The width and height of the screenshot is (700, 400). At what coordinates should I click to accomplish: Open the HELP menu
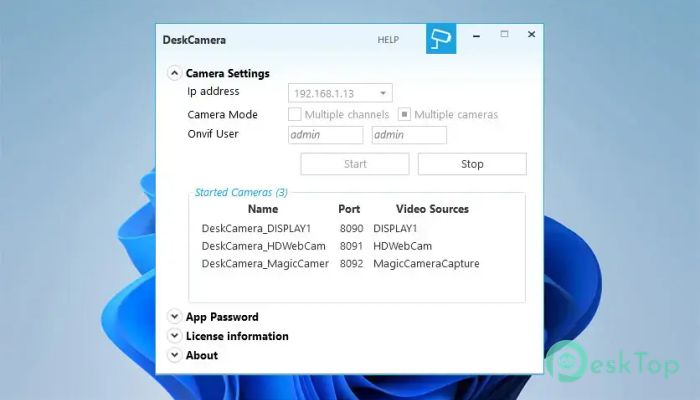[x=388, y=40]
